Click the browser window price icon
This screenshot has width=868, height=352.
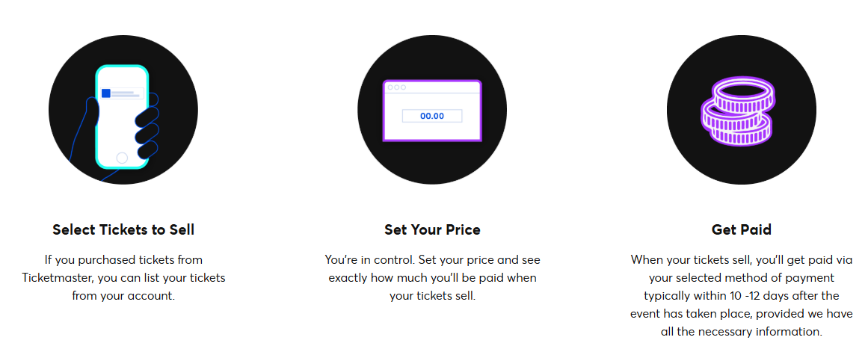(432, 110)
